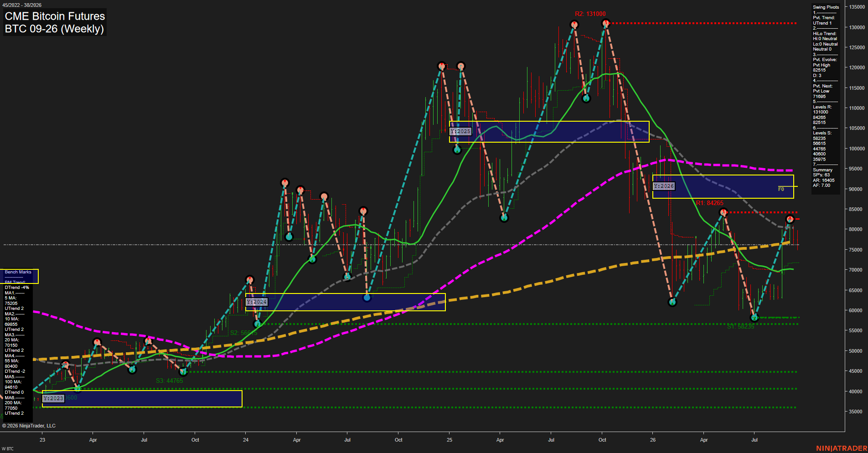Select the DTrend -4% benchmark value
The height and width of the screenshot is (453, 868).
click(17, 288)
